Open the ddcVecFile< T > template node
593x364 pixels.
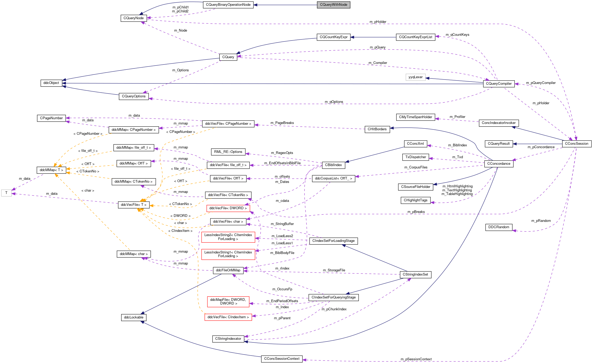[134, 205]
